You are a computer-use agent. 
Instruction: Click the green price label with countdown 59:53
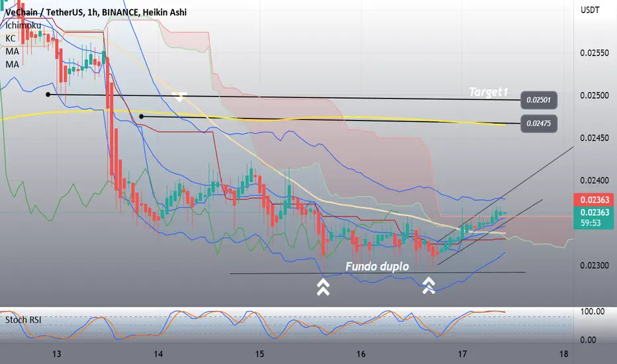(594, 218)
